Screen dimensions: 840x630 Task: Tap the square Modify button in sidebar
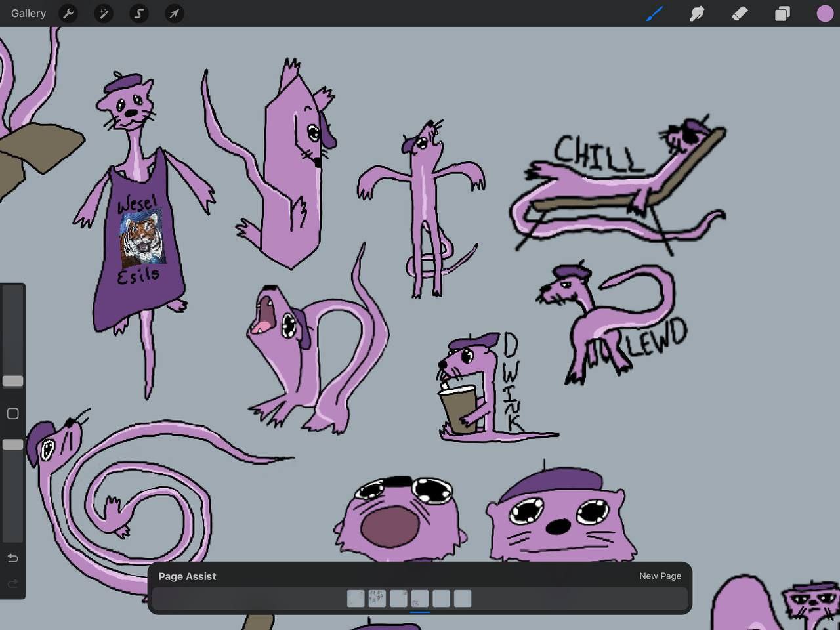pos(12,413)
